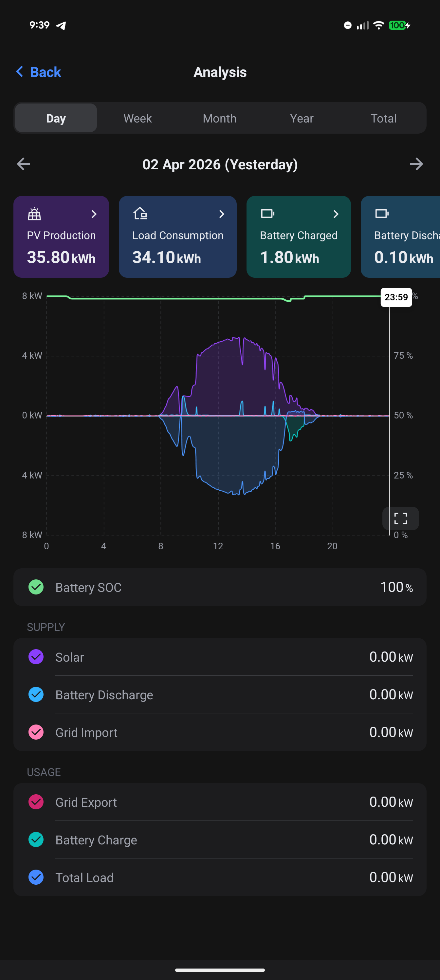Viewport: 440px width, 980px height.
Task: Tap the location arrow in status bar
Action: pyautogui.click(x=61, y=26)
